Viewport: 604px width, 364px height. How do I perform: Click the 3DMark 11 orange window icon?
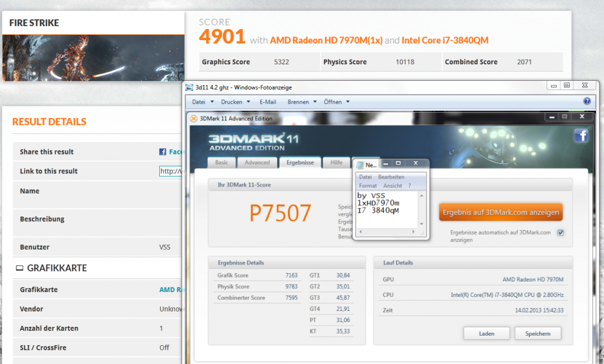click(193, 118)
